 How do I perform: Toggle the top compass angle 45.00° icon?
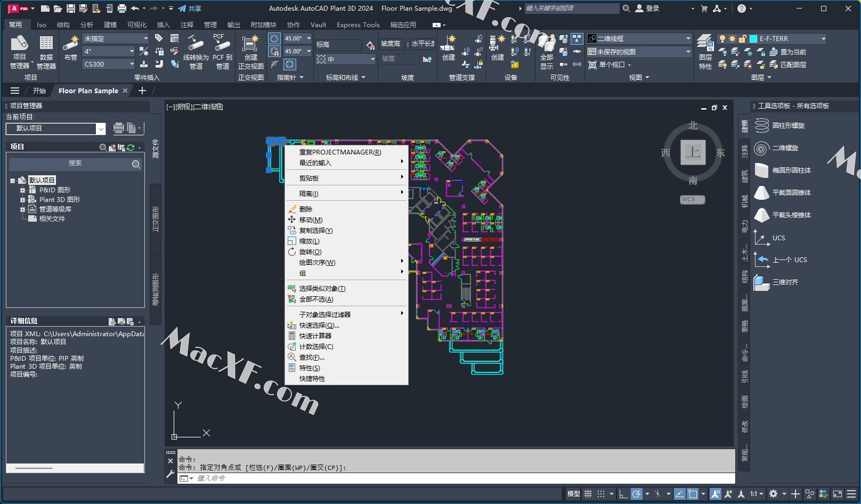[274, 38]
